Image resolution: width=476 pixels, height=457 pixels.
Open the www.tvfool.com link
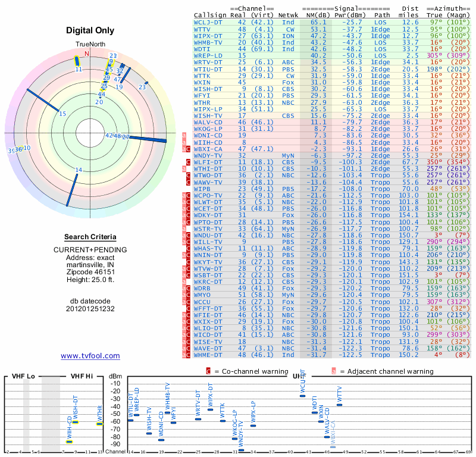coord(90,356)
